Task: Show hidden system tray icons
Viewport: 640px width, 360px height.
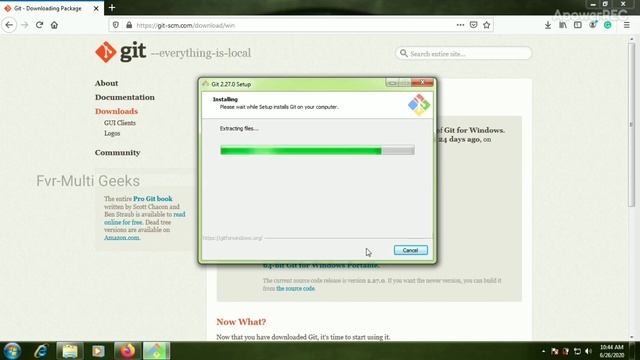Action: click(543, 351)
